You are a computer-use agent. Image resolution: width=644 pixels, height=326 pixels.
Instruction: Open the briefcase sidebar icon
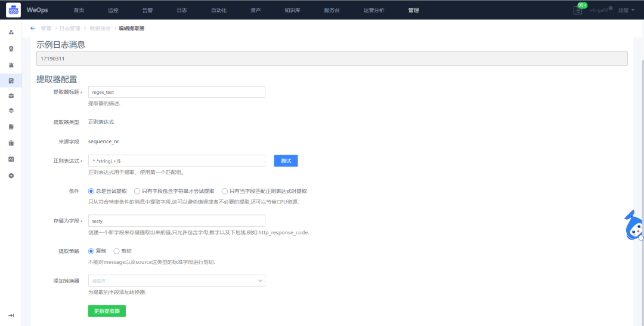click(x=11, y=96)
